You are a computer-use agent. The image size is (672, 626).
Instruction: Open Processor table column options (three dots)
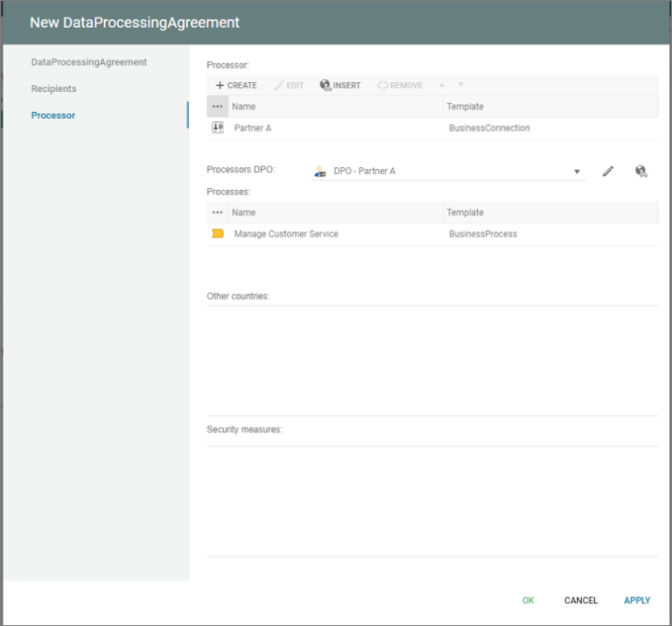coord(218,106)
